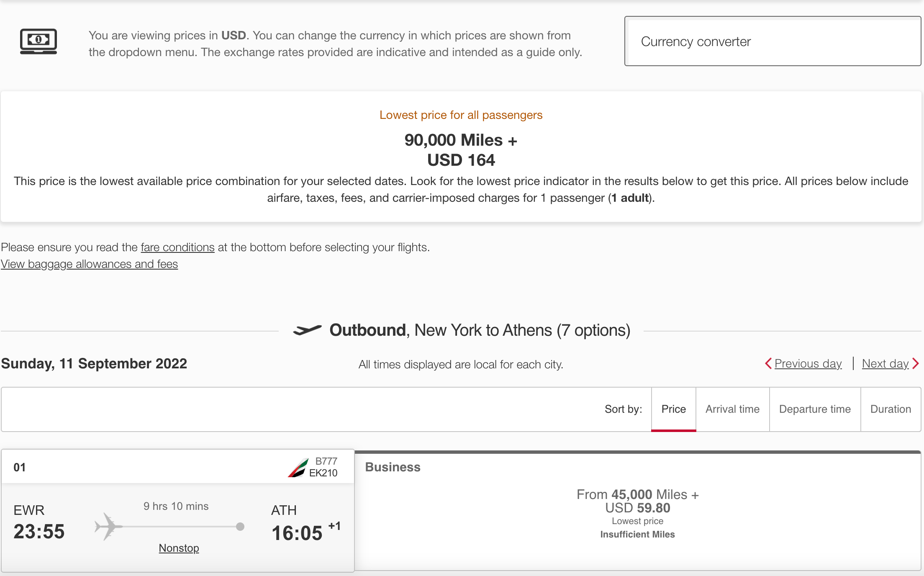Image resolution: width=924 pixels, height=576 pixels.
Task: Open the fare conditions link
Action: point(177,247)
